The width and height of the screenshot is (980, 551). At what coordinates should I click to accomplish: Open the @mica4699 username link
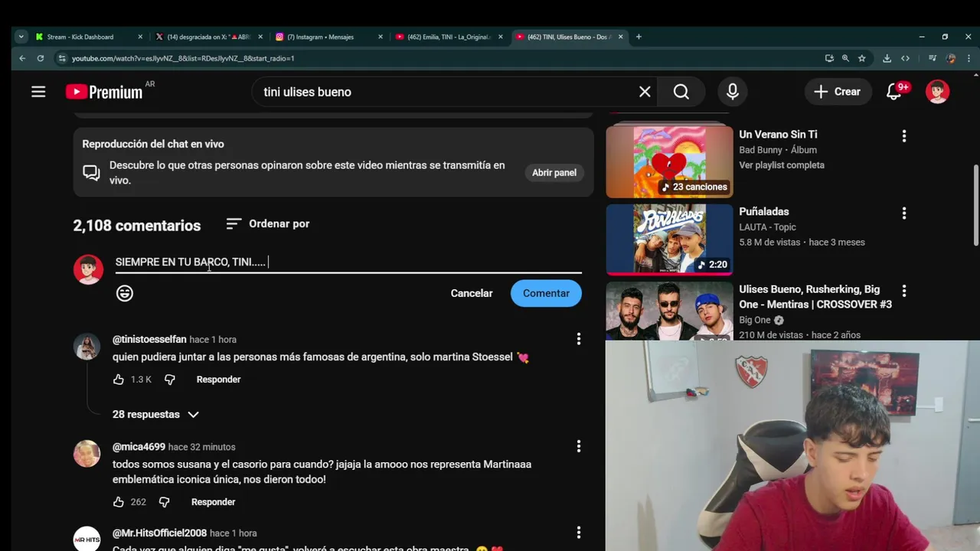139,447
